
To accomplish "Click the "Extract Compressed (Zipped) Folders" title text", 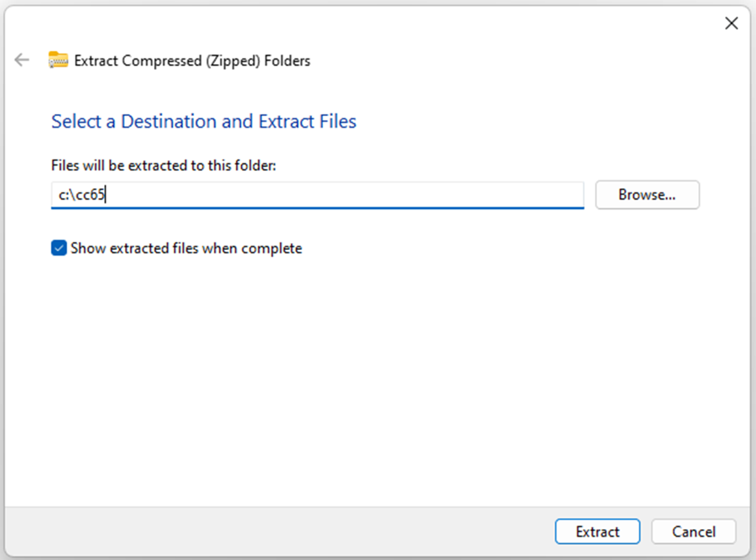I will 192,60.
